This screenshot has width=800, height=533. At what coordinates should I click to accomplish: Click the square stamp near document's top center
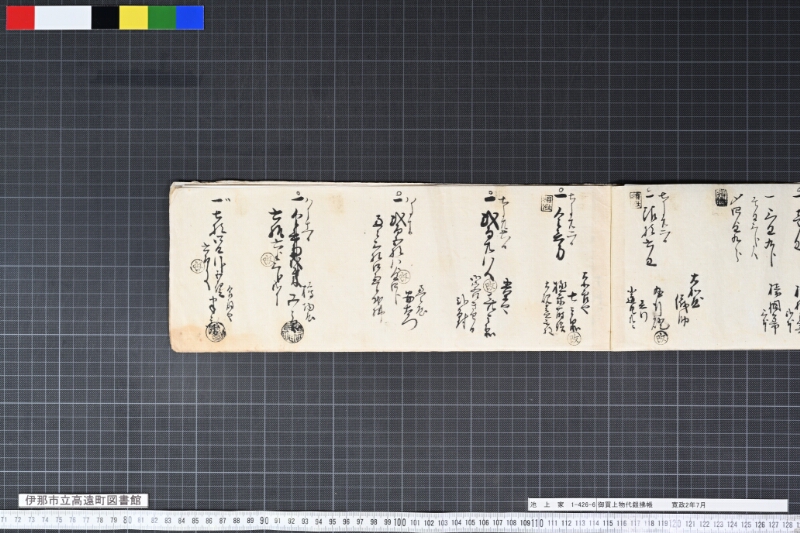(547, 204)
